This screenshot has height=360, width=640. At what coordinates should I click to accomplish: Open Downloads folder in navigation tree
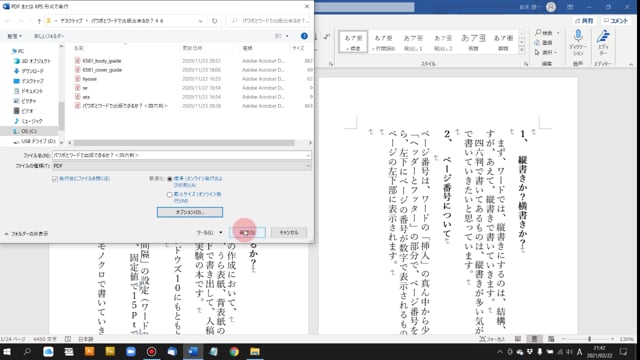click(29, 71)
